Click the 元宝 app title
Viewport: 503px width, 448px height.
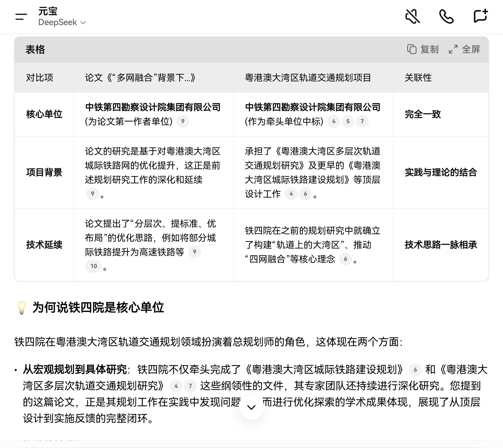pos(48,11)
